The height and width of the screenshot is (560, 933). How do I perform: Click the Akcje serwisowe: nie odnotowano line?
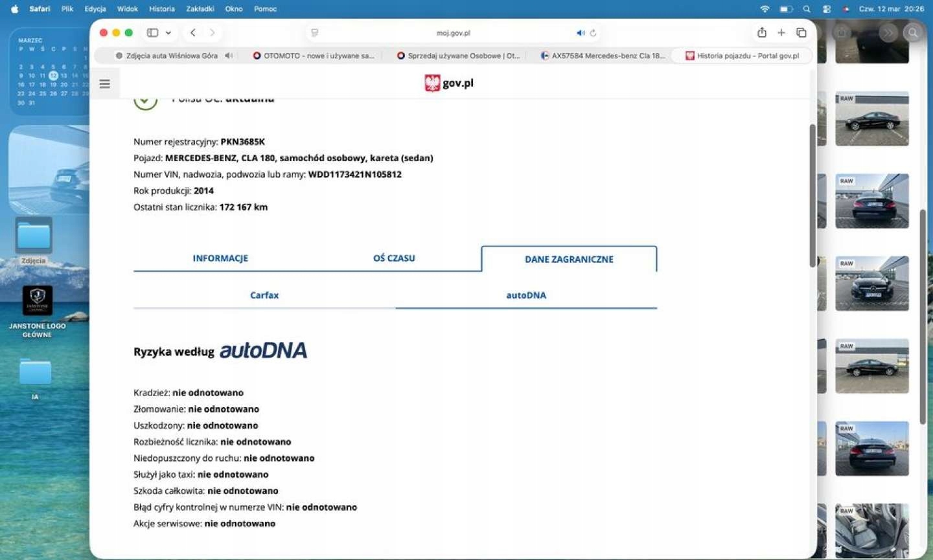tap(205, 523)
